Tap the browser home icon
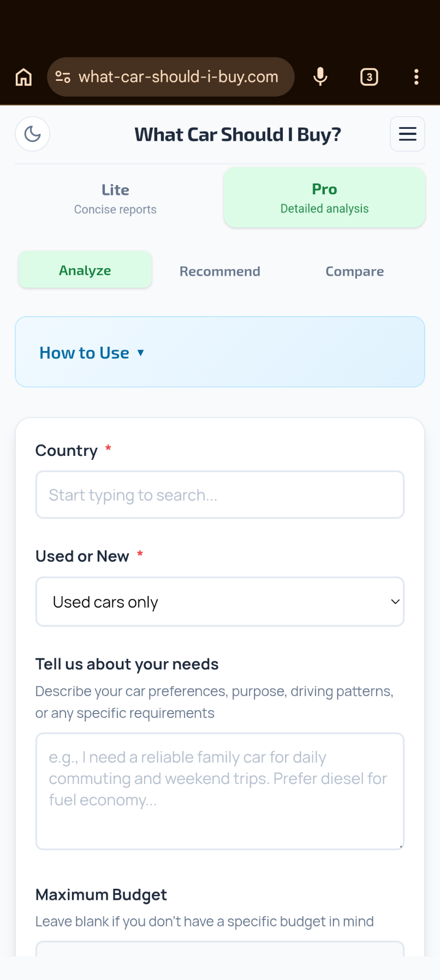 coord(23,77)
